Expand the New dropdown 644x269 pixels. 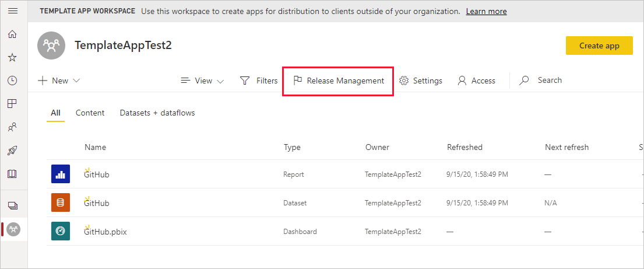point(59,81)
